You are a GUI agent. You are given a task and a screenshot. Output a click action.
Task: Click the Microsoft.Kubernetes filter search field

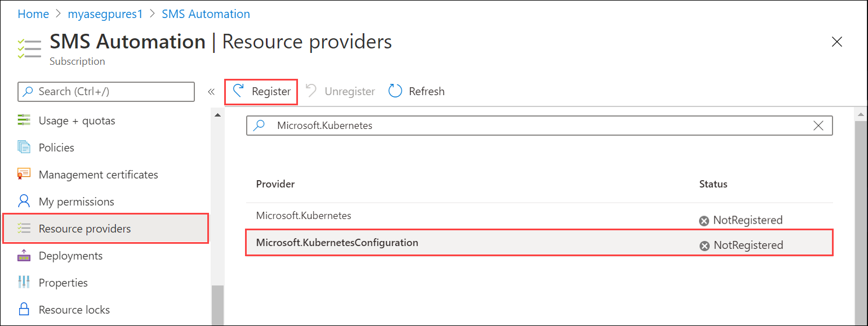pos(507,126)
